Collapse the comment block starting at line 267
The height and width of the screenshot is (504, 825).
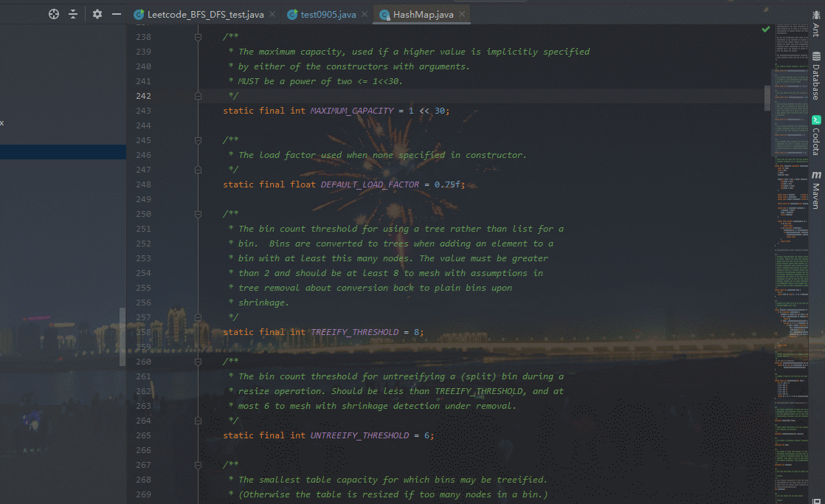[x=198, y=465]
